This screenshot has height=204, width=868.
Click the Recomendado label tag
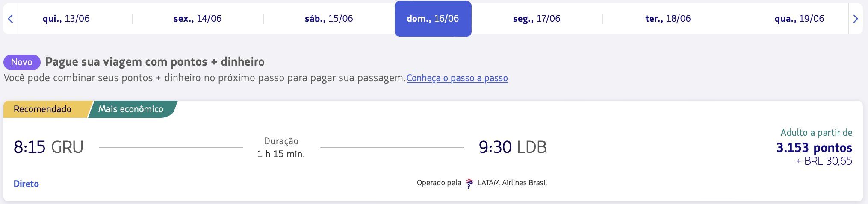click(x=42, y=109)
